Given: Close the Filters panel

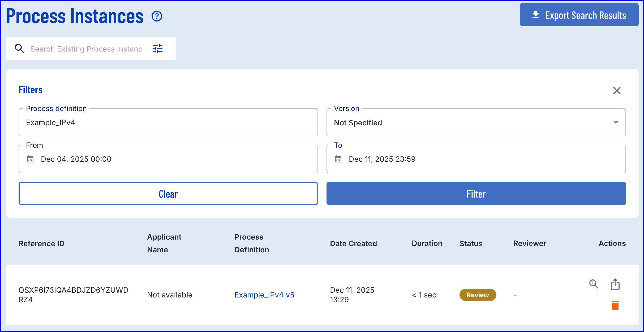Looking at the screenshot, I should coord(617,91).
